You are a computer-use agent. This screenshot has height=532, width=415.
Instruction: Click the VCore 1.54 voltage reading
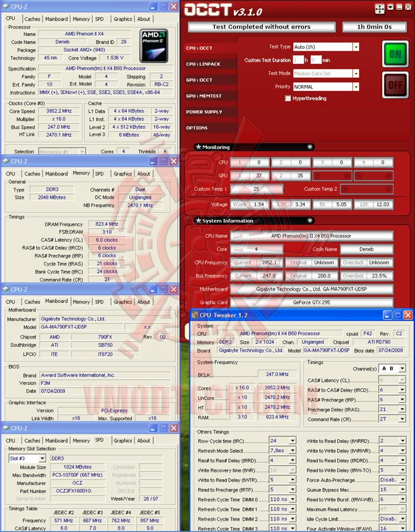[250, 204]
